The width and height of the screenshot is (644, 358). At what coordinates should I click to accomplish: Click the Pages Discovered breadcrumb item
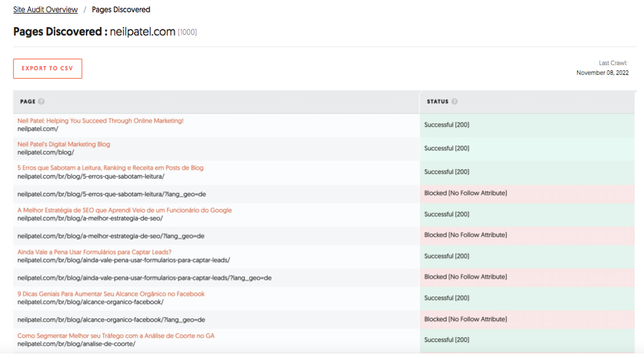click(x=121, y=10)
